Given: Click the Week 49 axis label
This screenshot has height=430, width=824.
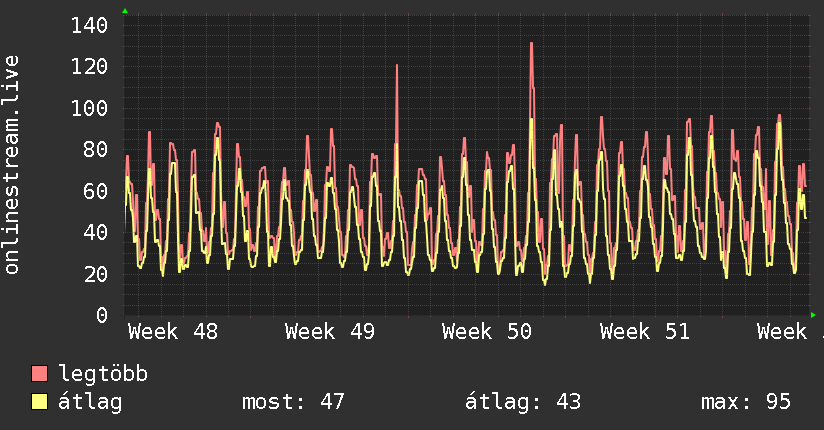Looking at the screenshot, I should [330, 332].
